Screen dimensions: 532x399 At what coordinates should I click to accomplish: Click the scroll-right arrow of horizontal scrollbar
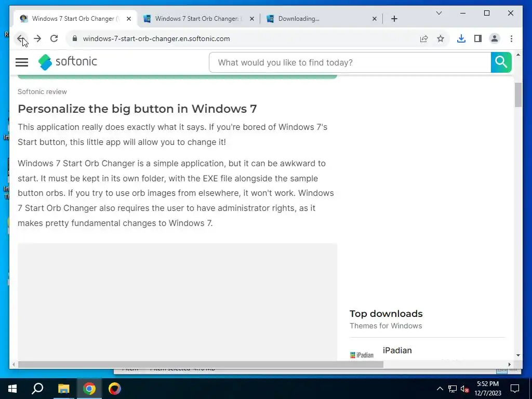point(510,364)
